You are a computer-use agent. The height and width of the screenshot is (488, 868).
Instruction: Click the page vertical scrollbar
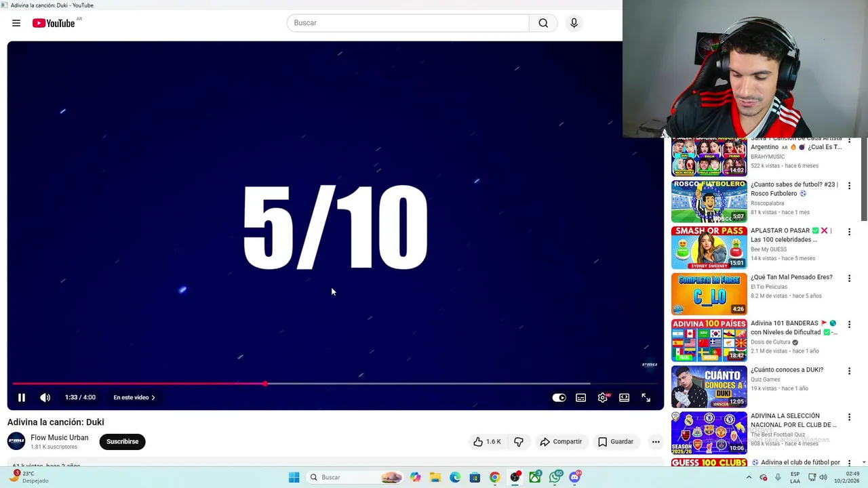[x=864, y=179]
